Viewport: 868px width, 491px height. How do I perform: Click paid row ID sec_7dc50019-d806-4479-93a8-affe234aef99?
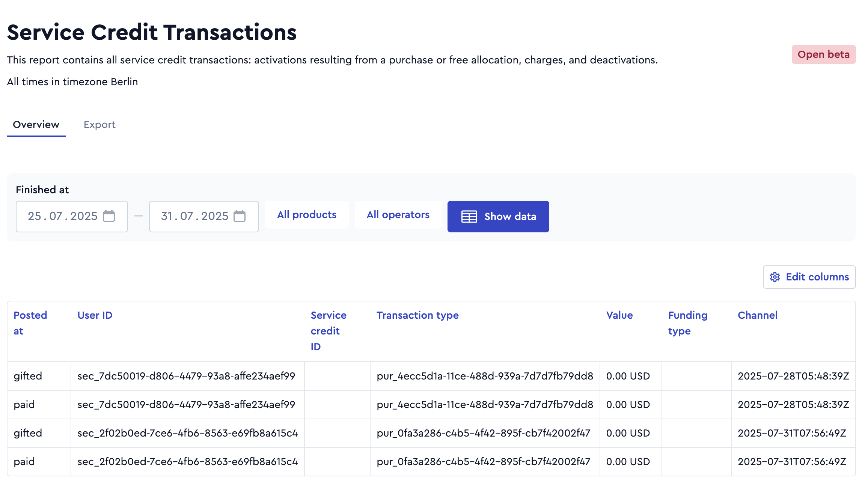(x=186, y=405)
